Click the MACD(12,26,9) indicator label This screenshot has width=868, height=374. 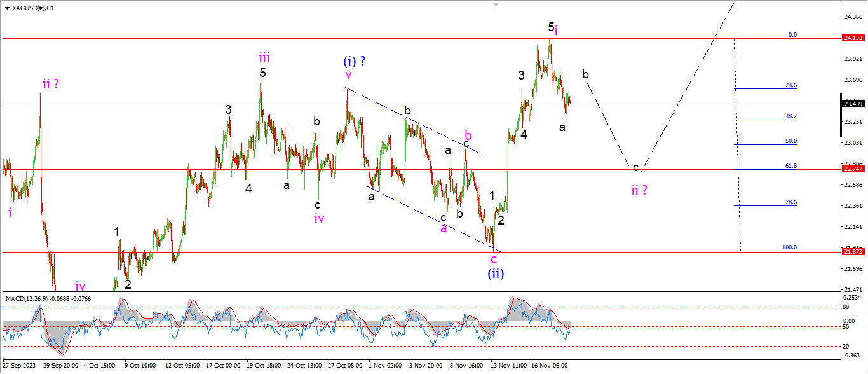(48, 298)
